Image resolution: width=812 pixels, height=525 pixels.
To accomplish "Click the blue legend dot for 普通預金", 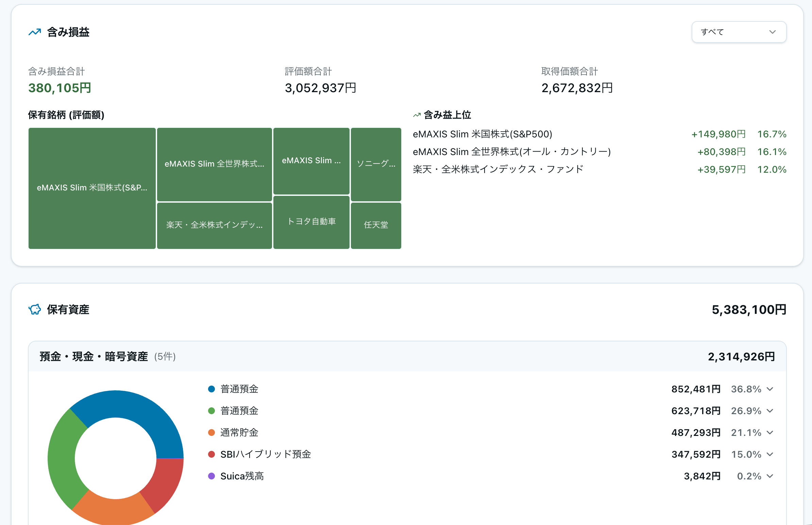I will coord(212,389).
